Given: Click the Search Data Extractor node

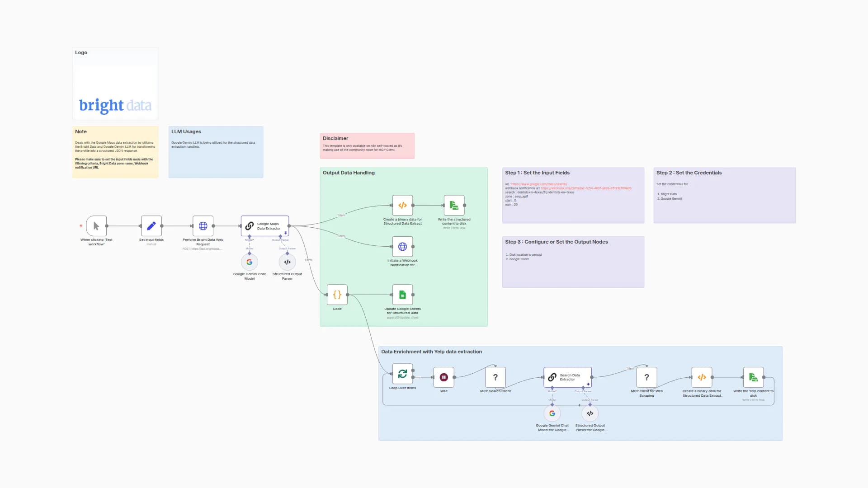Looking at the screenshot, I should 568,377.
